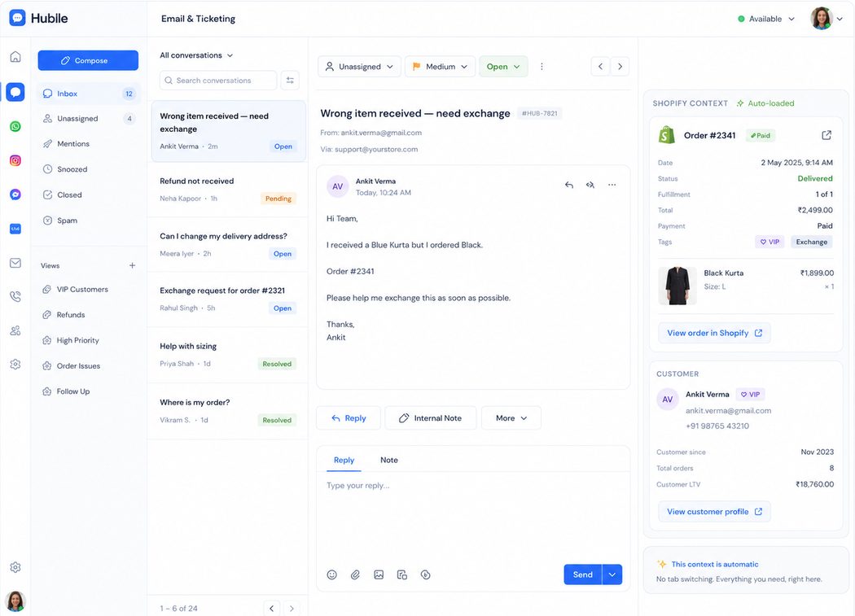Screen dimensions: 855x616
Task: Click the conversation filter sliders icon
Action: (290, 80)
